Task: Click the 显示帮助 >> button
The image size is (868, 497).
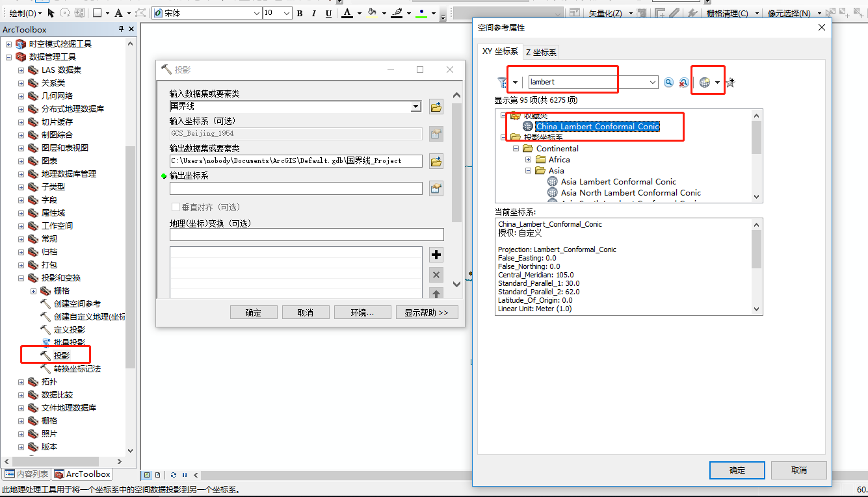Action: point(427,312)
